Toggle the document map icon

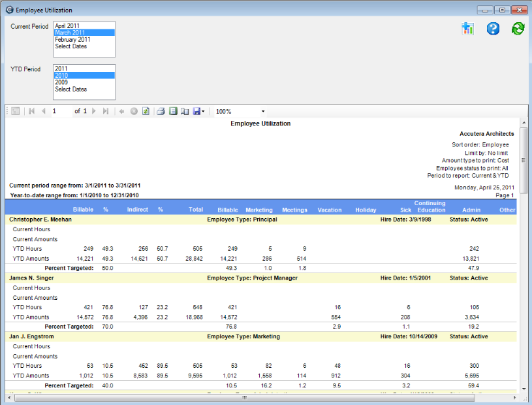pos(16,111)
